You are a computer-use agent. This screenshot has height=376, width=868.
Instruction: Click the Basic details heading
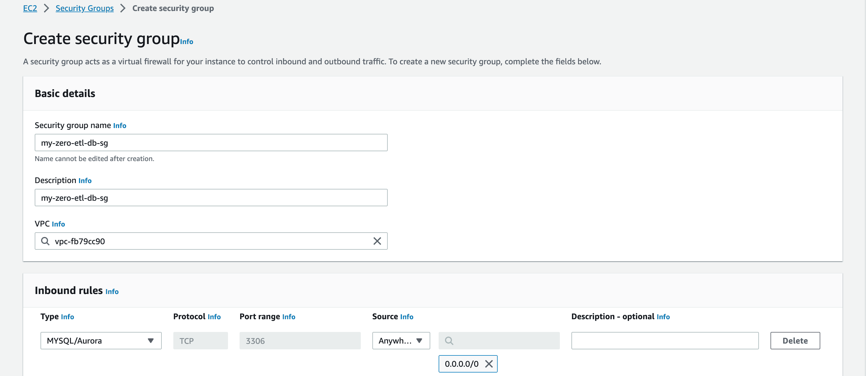(65, 93)
